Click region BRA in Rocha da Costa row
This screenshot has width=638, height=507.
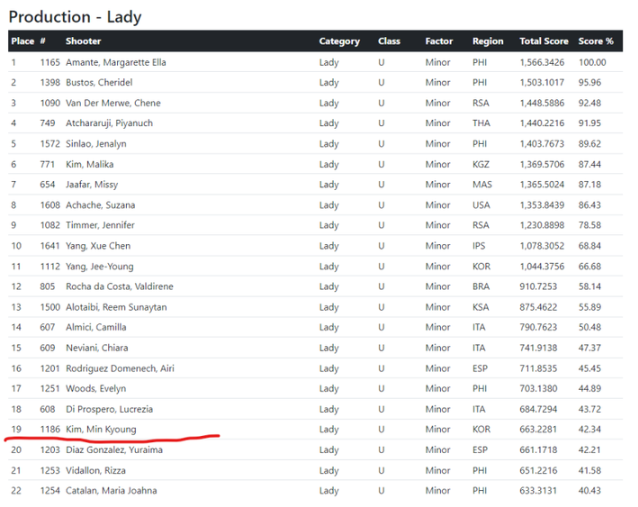tap(481, 286)
